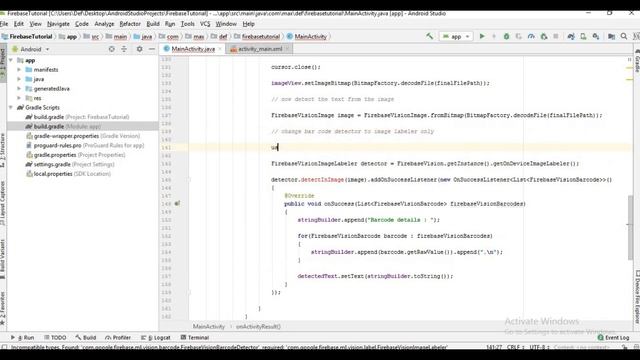Click the MainActivity breadcrumb in navigation bar
This screenshot has height=360, width=640.
(x=307, y=36)
